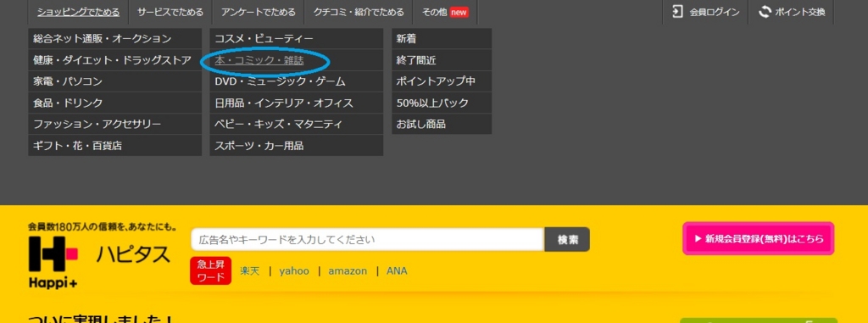This screenshot has width=868, height=323.
Task: Open the サービスでためる tab
Action: coord(170,12)
